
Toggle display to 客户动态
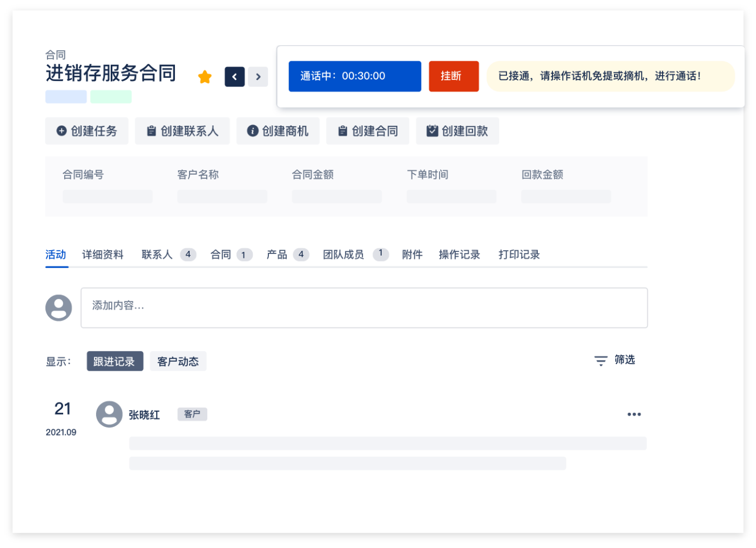(x=178, y=361)
